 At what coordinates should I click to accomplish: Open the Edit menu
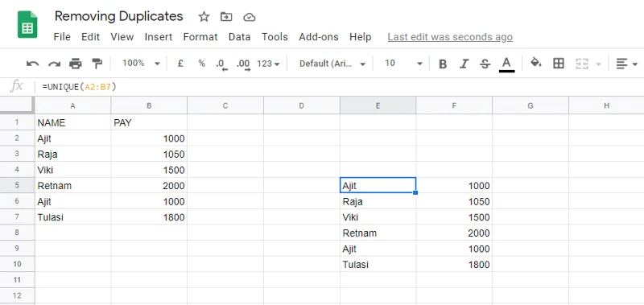[x=90, y=37]
